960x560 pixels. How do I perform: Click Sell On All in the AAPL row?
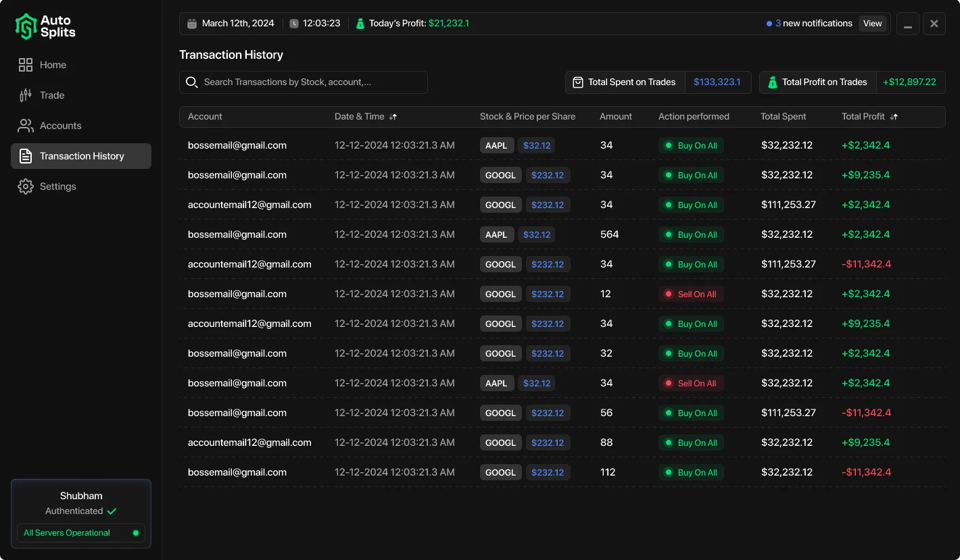click(691, 383)
